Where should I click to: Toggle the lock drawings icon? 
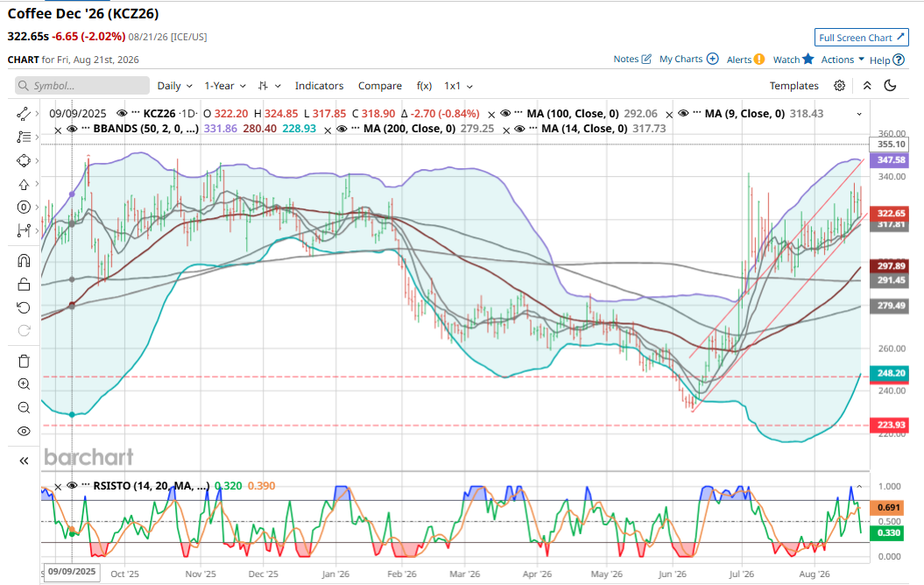(x=24, y=285)
